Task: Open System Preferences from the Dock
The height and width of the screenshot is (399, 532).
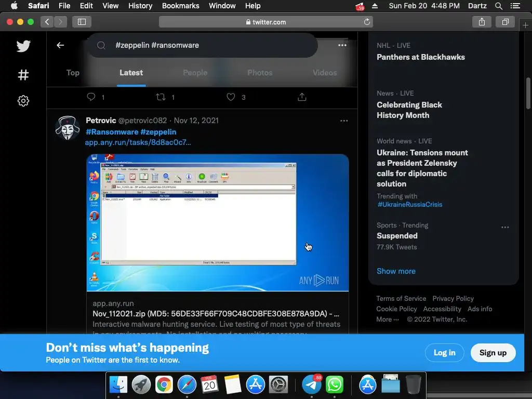Action: click(278, 385)
